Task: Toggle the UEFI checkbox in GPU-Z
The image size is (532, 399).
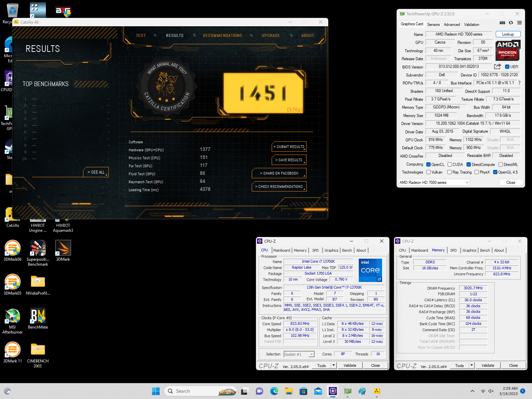Action: 507,67
